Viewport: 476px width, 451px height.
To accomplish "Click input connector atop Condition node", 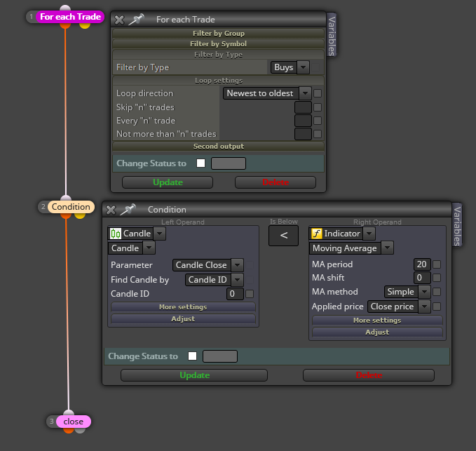I will pyautogui.click(x=66, y=198).
